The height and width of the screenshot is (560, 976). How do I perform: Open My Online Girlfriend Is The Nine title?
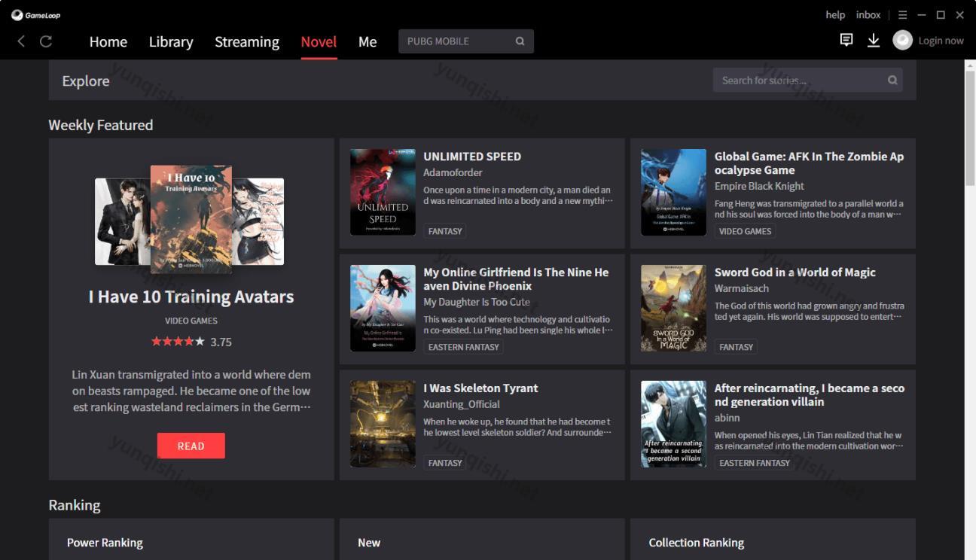pos(516,279)
